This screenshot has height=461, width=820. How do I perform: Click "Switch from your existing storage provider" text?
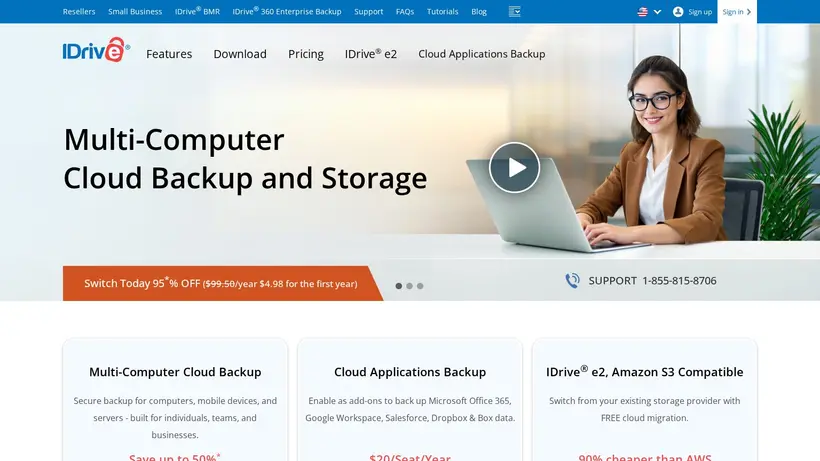(x=644, y=409)
